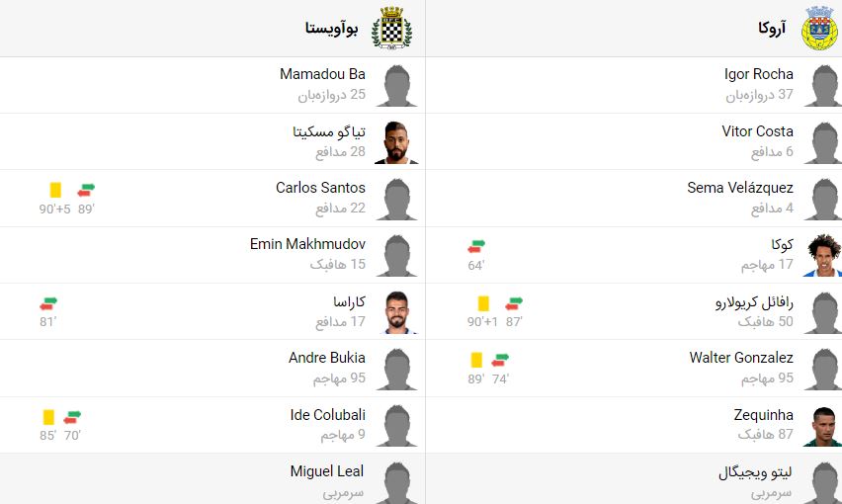Click the تیاگو مسکیتا player photo

pyautogui.click(x=396, y=142)
